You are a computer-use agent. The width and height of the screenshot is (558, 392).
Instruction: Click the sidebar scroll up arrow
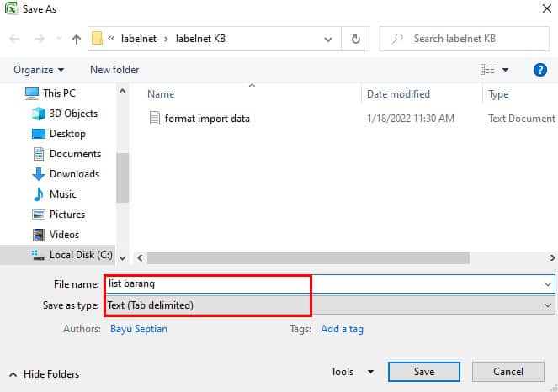pos(122,92)
